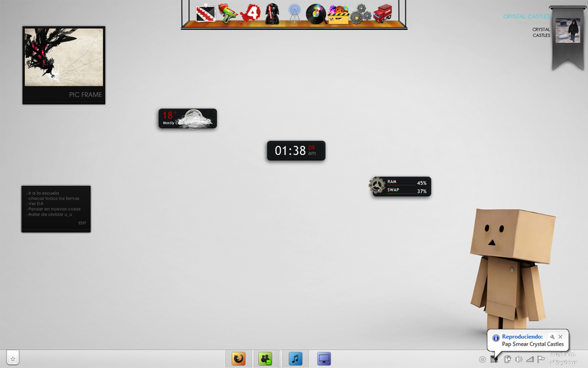Click the red-white striped flag dock icon
The width and height of the screenshot is (588, 368).
coord(206,13)
